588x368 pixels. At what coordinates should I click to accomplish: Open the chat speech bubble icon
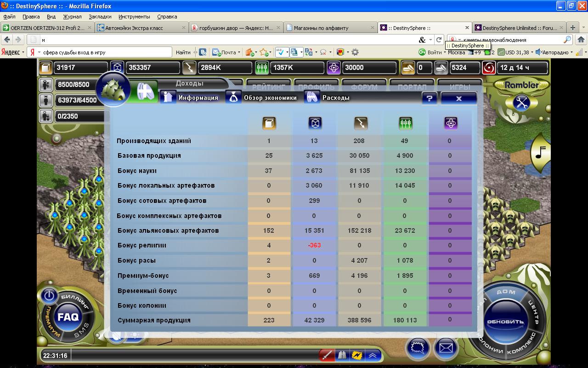pos(417,347)
